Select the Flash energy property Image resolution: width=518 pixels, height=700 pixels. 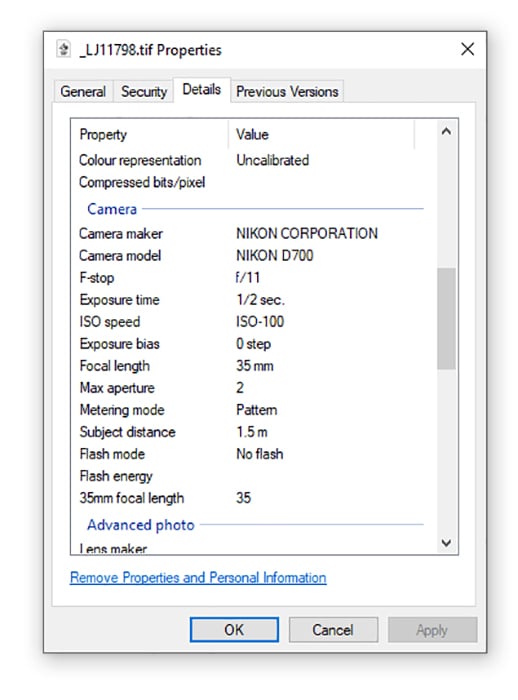click(116, 476)
